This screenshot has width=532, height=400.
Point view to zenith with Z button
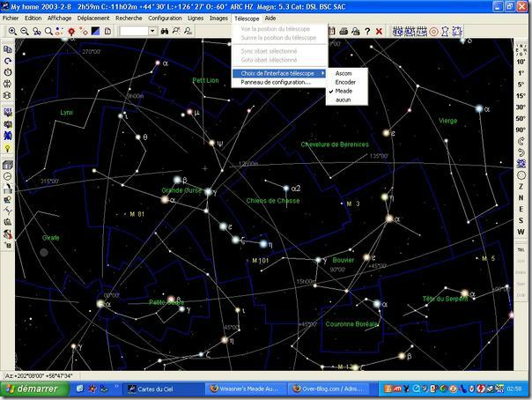click(521, 186)
